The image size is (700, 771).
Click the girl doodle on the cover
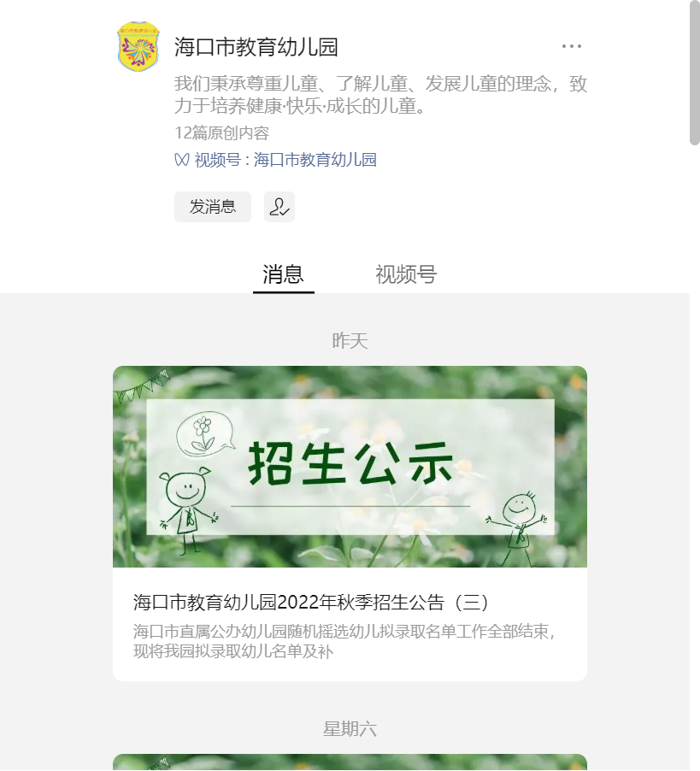187,510
